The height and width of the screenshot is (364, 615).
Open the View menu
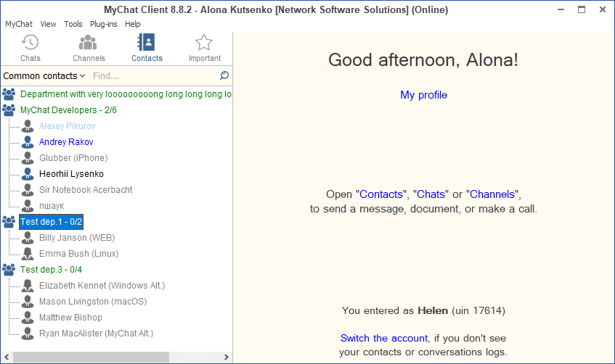pos(48,24)
